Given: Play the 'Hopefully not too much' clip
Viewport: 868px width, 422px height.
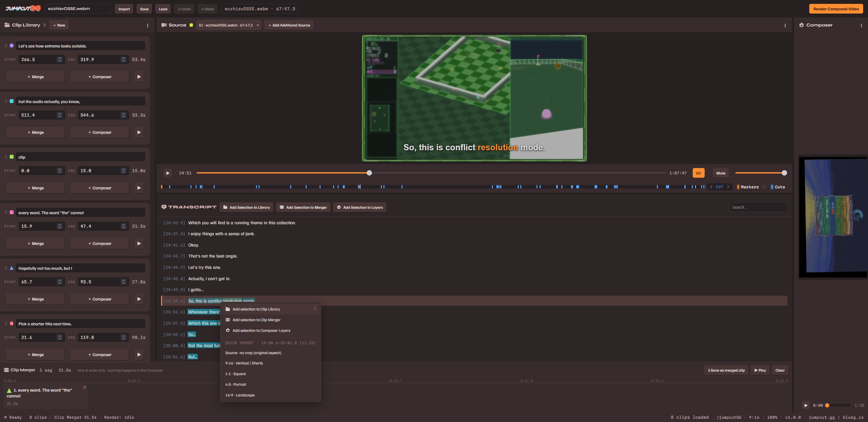Looking at the screenshot, I should click(139, 299).
